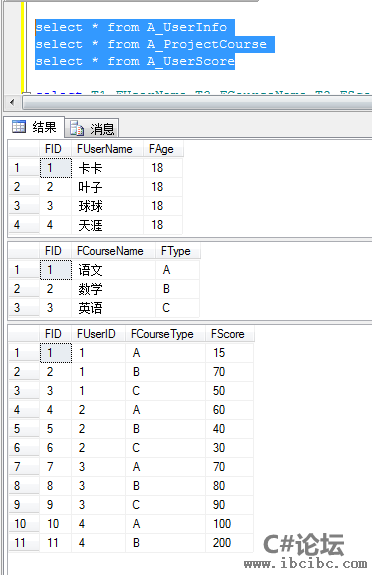The image size is (372, 575).
Task: Switch to the 消息 messages tab
Action: point(92,128)
